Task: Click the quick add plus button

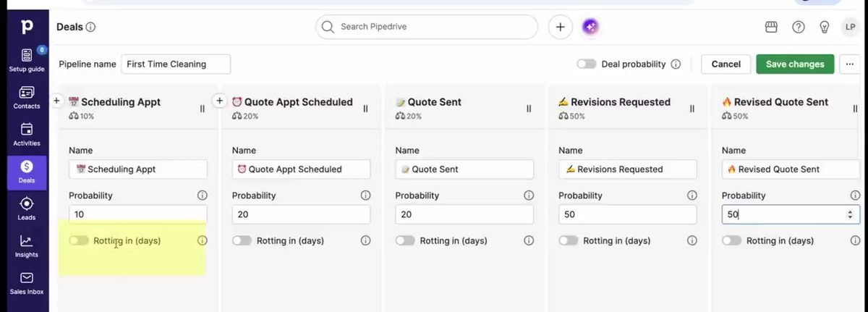Action: coord(560,27)
